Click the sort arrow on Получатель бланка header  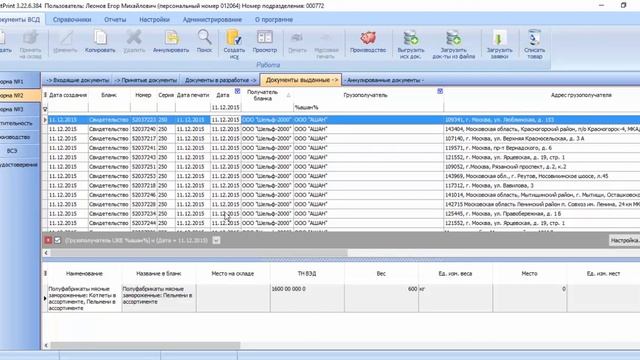point(289,95)
